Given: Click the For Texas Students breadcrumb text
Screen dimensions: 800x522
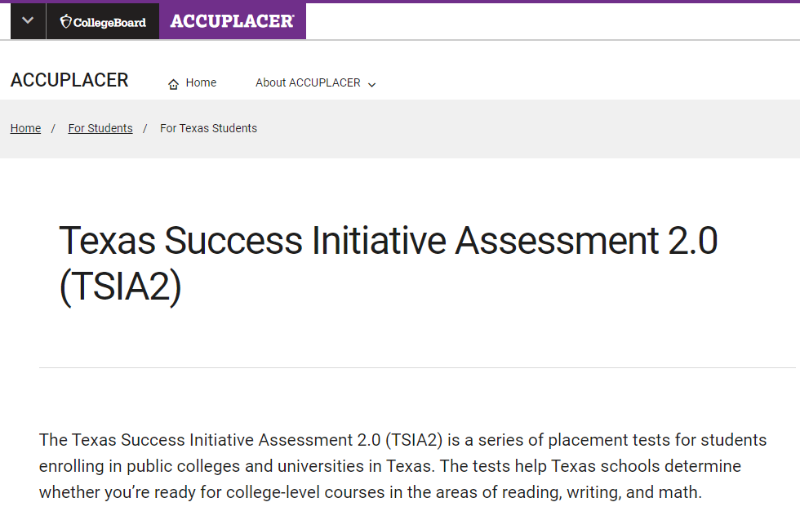Looking at the screenshot, I should 208,129.
